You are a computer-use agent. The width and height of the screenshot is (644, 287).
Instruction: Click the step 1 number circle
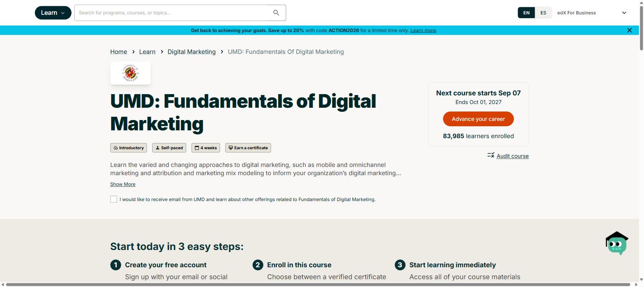(116, 265)
